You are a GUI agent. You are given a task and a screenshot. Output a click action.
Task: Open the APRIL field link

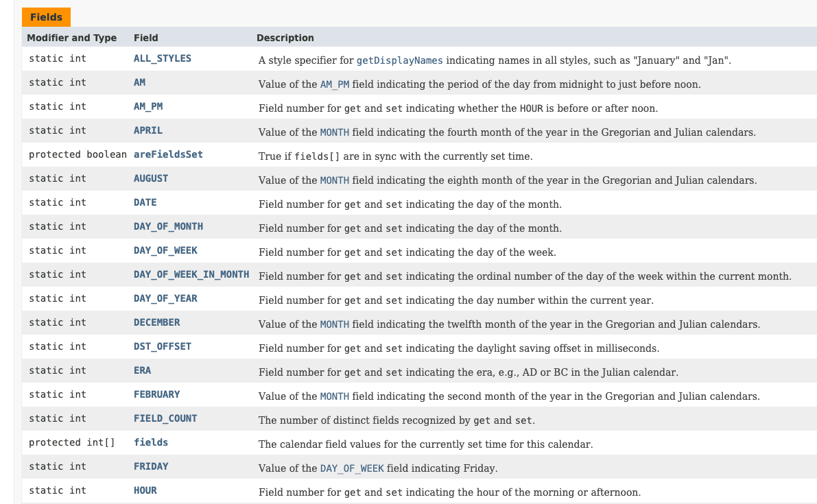[x=148, y=130]
